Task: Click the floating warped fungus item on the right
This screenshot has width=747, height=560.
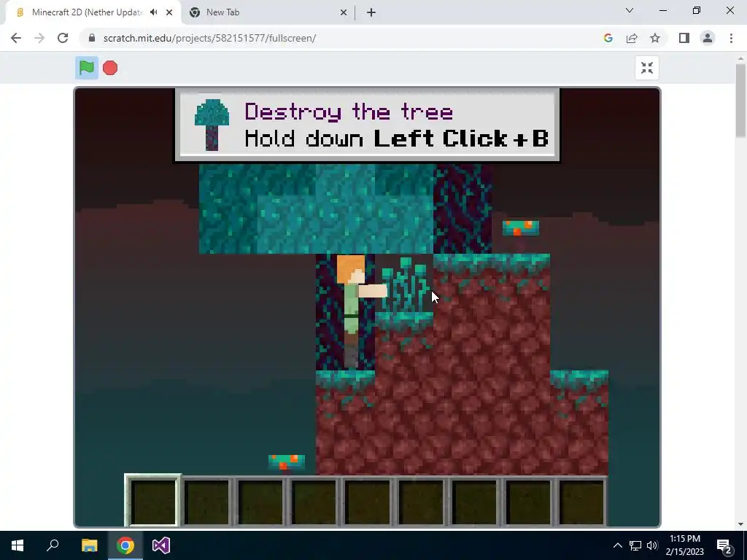Action: coord(521,228)
